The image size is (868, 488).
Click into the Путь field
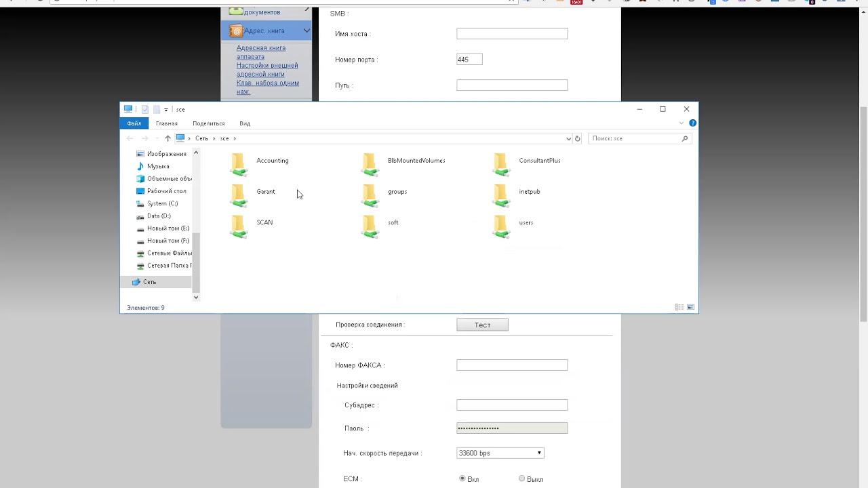click(x=512, y=85)
